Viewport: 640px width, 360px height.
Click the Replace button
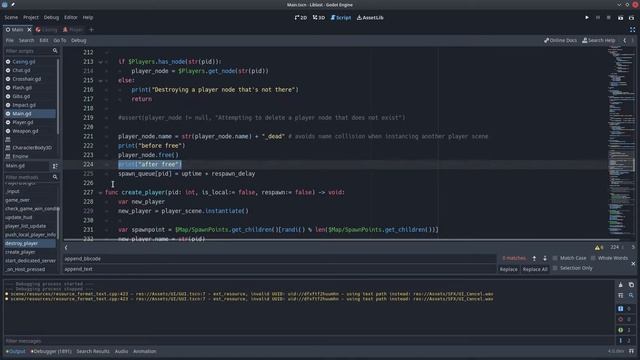(509, 269)
